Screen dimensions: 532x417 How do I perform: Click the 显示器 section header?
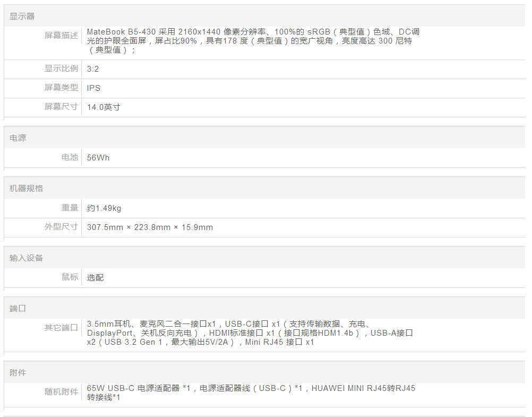[x=22, y=16]
